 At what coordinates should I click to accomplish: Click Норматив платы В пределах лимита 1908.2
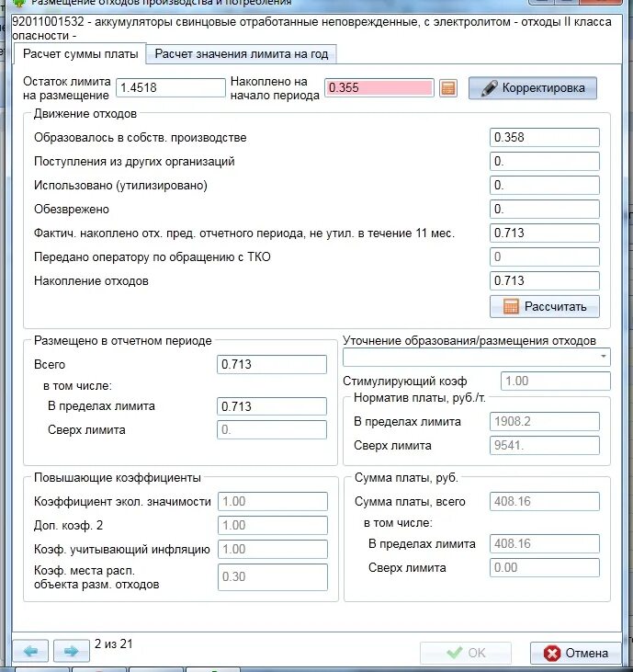[x=545, y=422]
